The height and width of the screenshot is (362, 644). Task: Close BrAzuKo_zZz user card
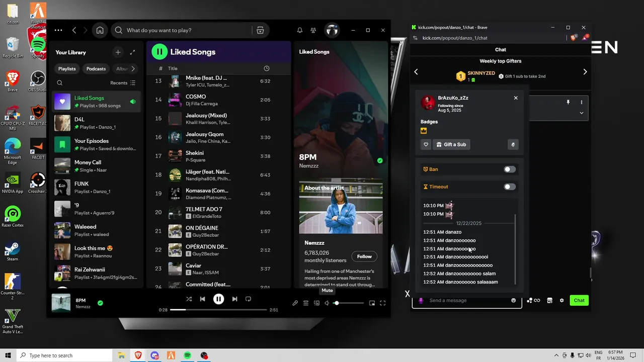(516, 98)
